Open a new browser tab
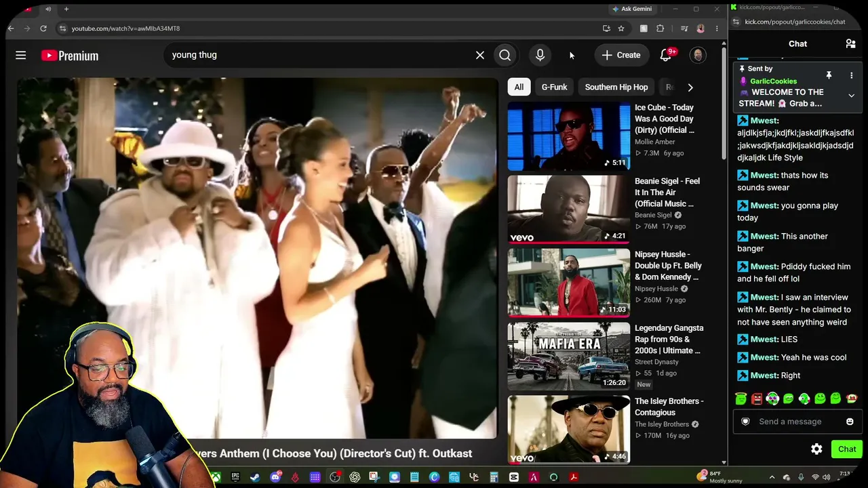This screenshot has width=868, height=488. point(66,9)
